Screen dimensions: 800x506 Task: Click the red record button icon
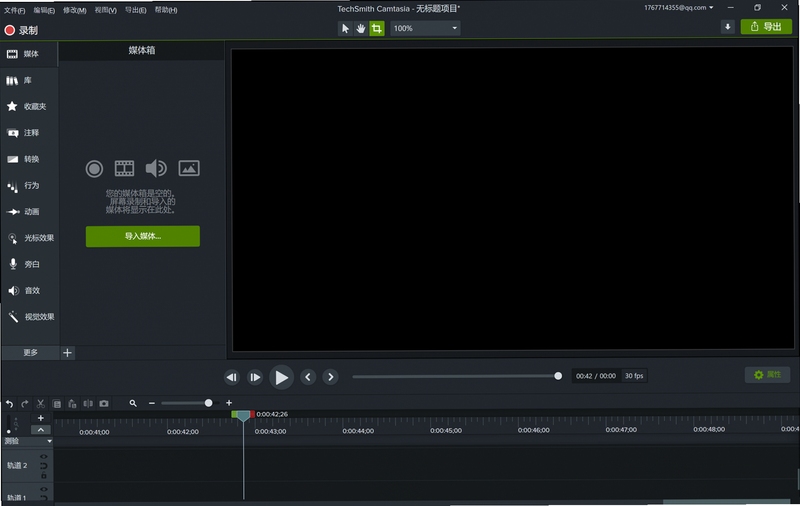tap(9, 30)
